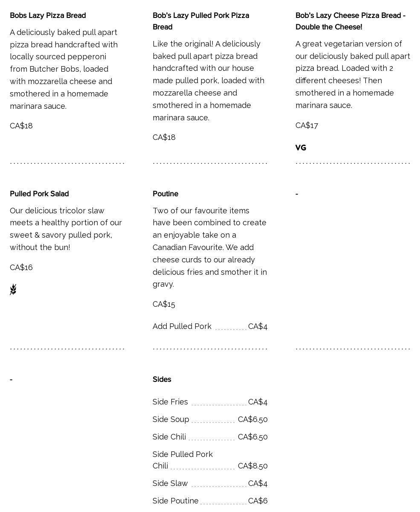Click Side Pulled Pork Chili entry
The height and width of the screenshot is (512, 420).
182,460
